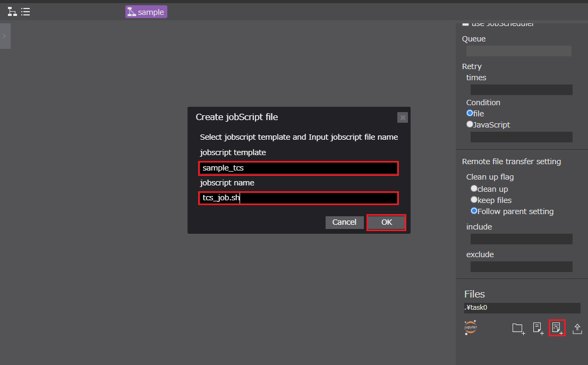Viewport: 588px width, 365px height.
Task: Select 'Follow parent setting' clean up option
Action: [474, 211]
